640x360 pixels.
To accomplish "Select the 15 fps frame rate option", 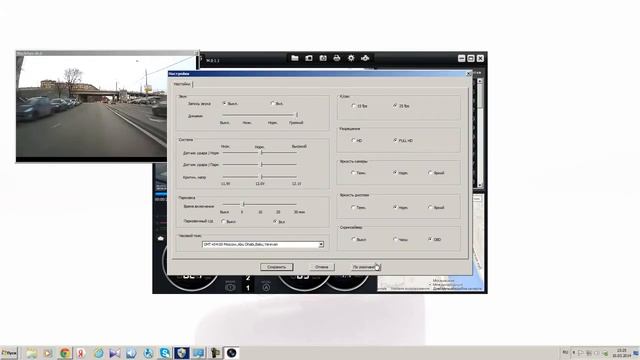I will (x=353, y=106).
